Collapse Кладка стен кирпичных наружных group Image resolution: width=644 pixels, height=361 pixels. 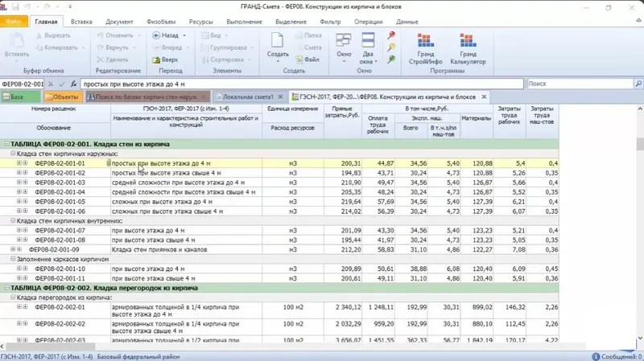coord(13,154)
